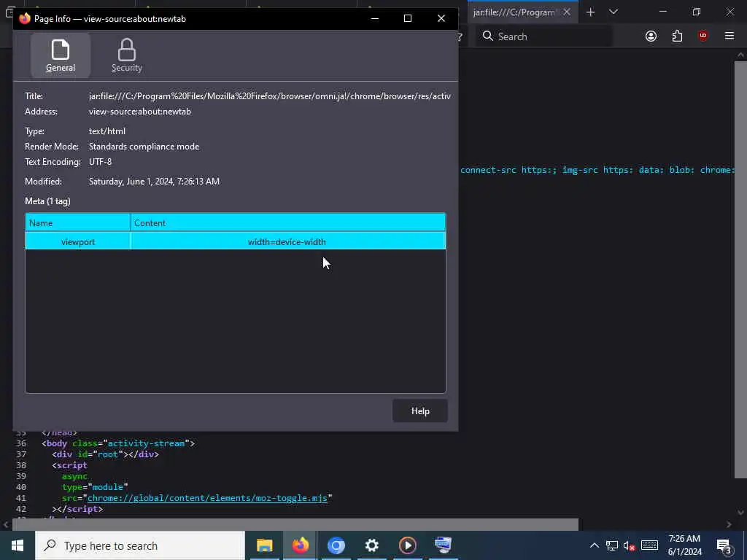Click the taskbar Type here to search box
Viewport: 747px width, 560px height.
click(x=140, y=545)
